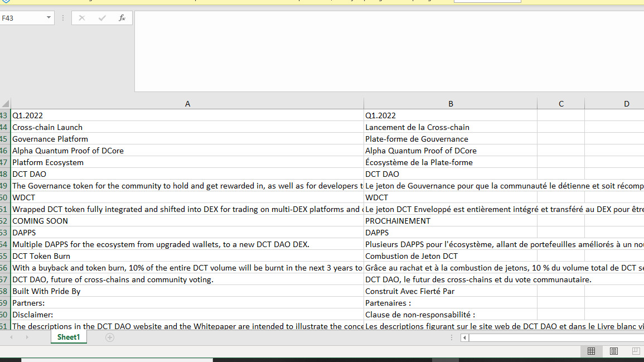Screen dimensions: 644x362
Task: Select cell starting 'Grâce au rachat'
Action: (451, 268)
